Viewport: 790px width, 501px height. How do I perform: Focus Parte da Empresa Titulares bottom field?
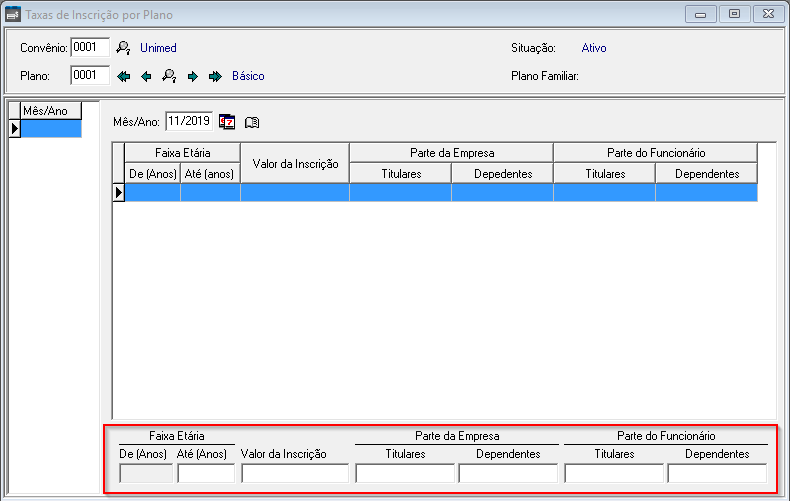point(404,474)
